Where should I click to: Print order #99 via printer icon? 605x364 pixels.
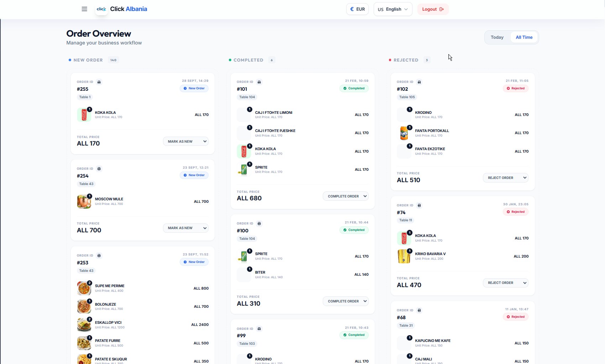tap(259, 329)
